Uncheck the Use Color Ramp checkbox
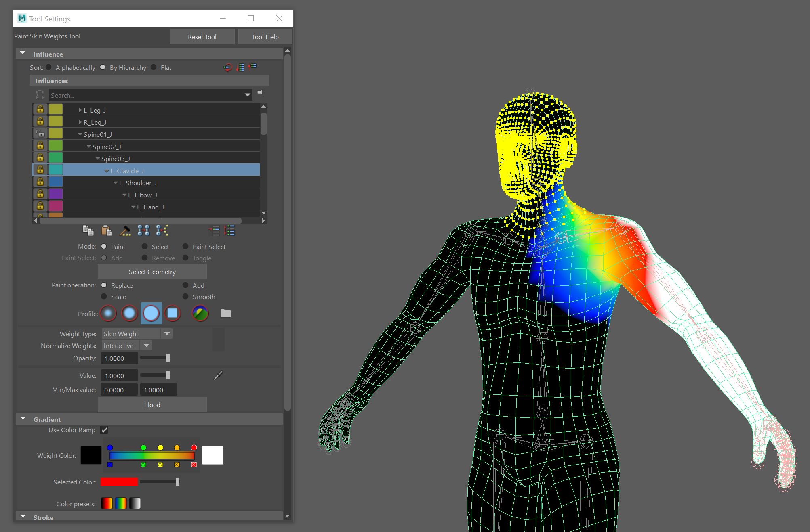The image size is (810, 532). coord(104,430)
